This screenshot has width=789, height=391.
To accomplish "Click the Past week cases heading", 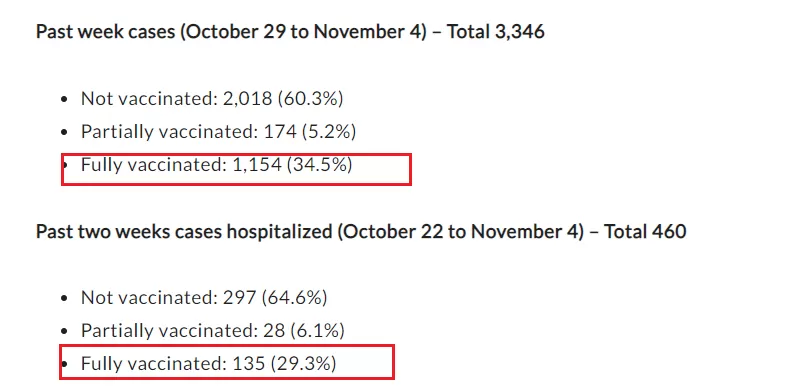I will [x=290, y=32].
